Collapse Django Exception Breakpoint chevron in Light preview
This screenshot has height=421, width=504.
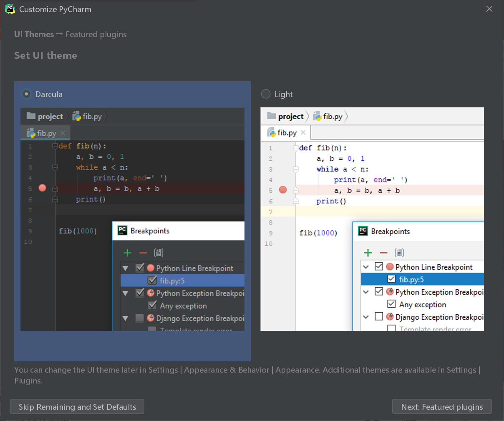[366, 317]
